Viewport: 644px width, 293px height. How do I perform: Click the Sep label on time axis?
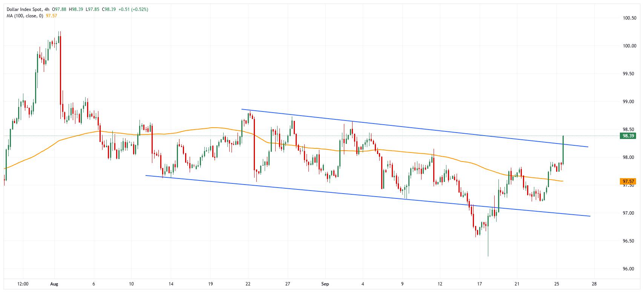(x=325, y=284)
